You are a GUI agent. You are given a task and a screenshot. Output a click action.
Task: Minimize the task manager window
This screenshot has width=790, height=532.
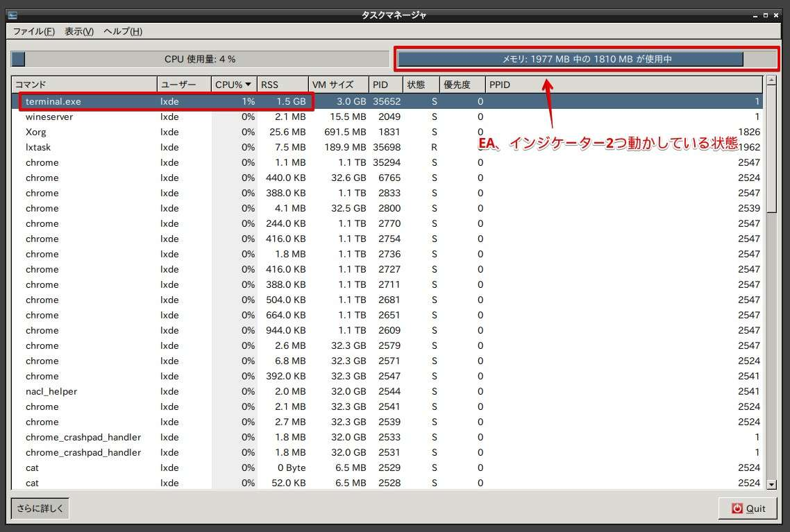point(755,15)
